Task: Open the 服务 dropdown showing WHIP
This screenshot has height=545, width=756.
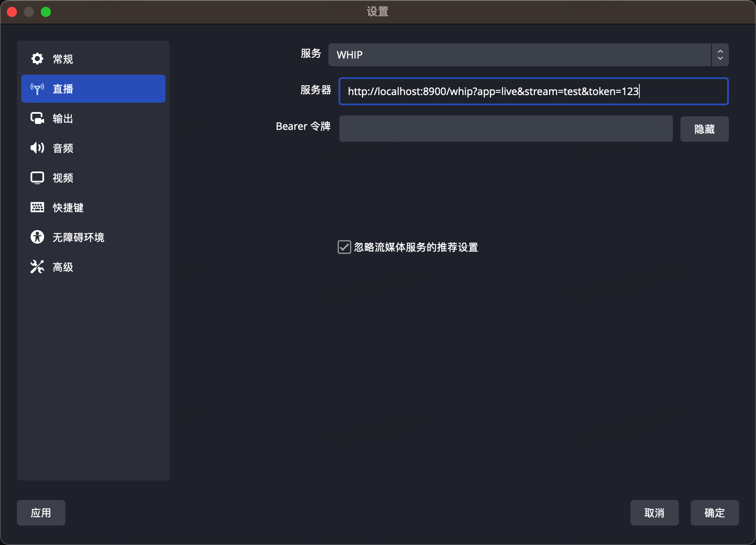Action: click(519, 55)
